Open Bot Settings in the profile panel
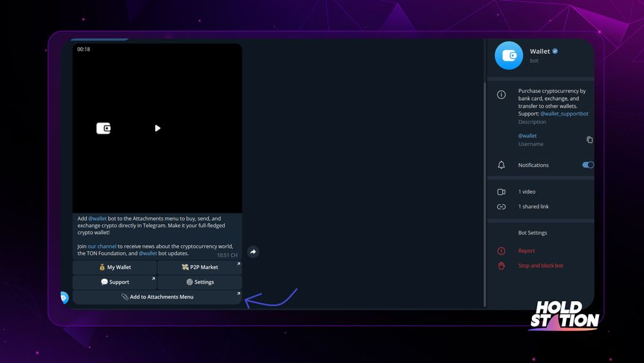 (x=533, y=233)
